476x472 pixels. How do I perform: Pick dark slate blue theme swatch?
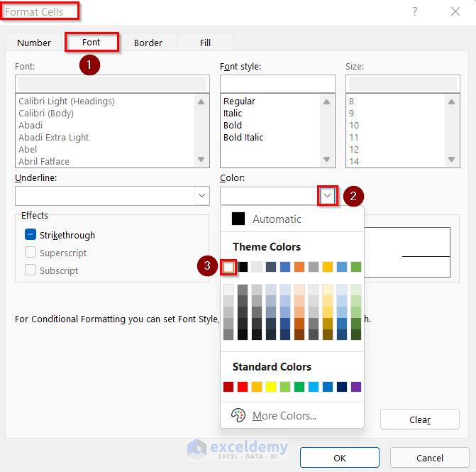coord(271,267)
